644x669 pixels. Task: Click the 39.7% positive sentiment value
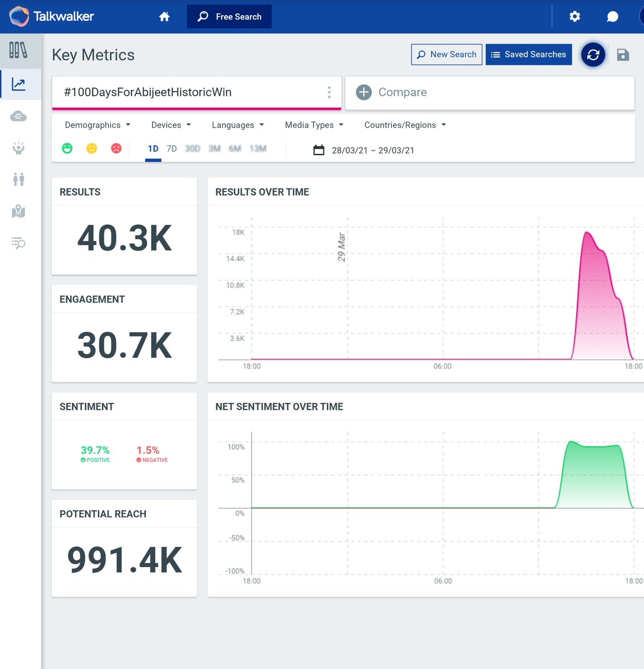[95, 450]
